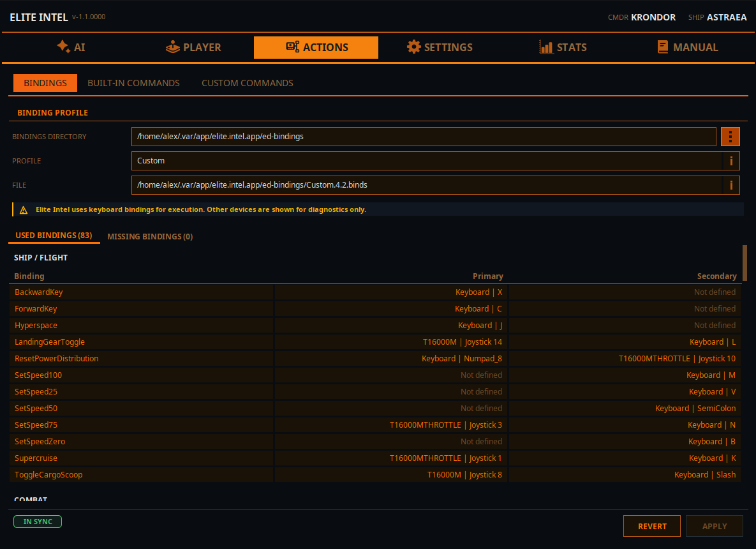
Task: Click the Settings gear icon
Action: coord(413,47)
